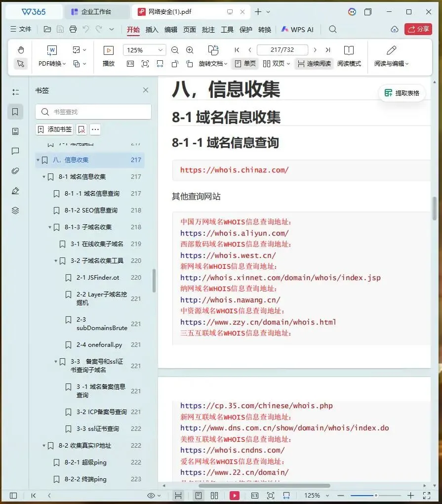
Task: Click the fit width icon in toolbar
Action: click(160, 64)
